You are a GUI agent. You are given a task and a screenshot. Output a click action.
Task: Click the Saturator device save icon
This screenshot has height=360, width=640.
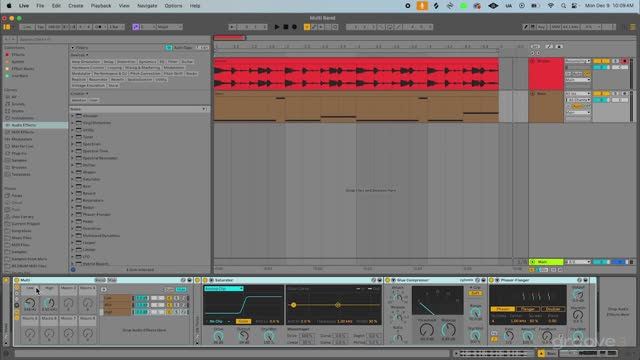pos(380,280)
